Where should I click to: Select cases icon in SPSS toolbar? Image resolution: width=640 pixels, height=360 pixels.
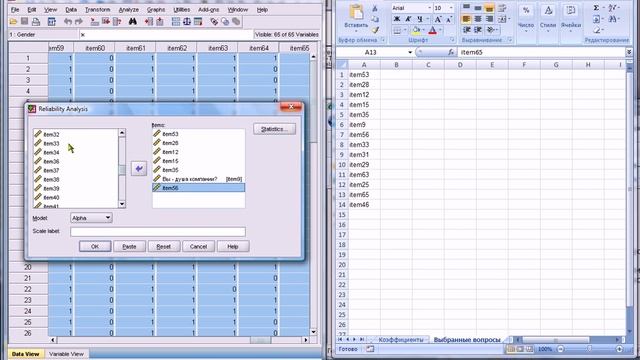click(x=198, y=21)
